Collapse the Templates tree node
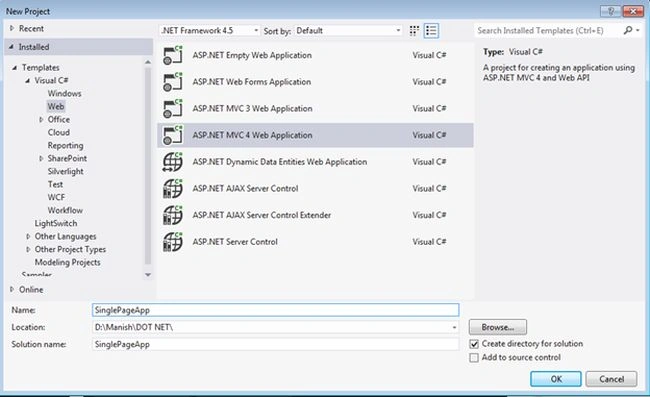The height and width of the screenshot is (397, 650). click(x=15, y=68)
